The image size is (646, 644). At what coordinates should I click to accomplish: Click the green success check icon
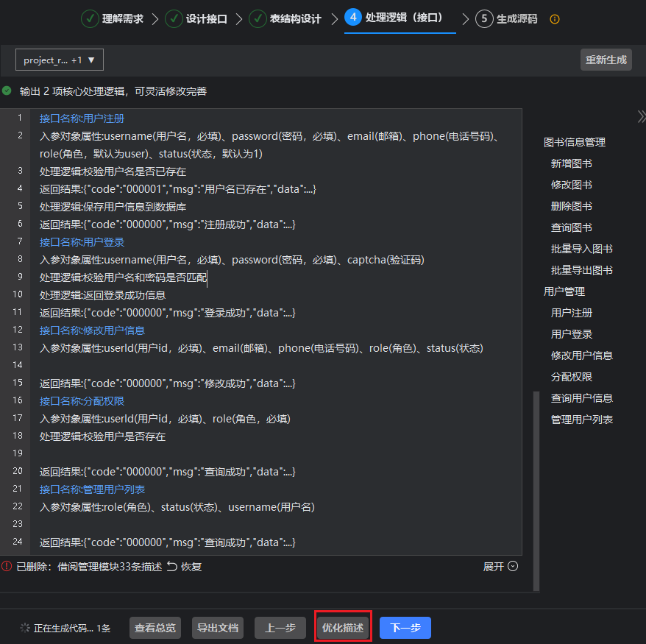(7, 91)
